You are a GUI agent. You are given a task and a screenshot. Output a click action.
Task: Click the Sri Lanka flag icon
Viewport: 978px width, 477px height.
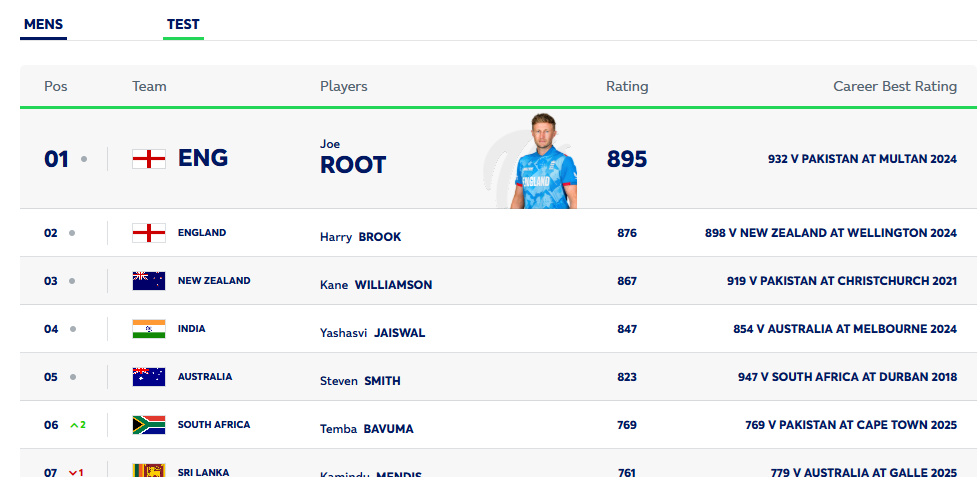point(148,470)
